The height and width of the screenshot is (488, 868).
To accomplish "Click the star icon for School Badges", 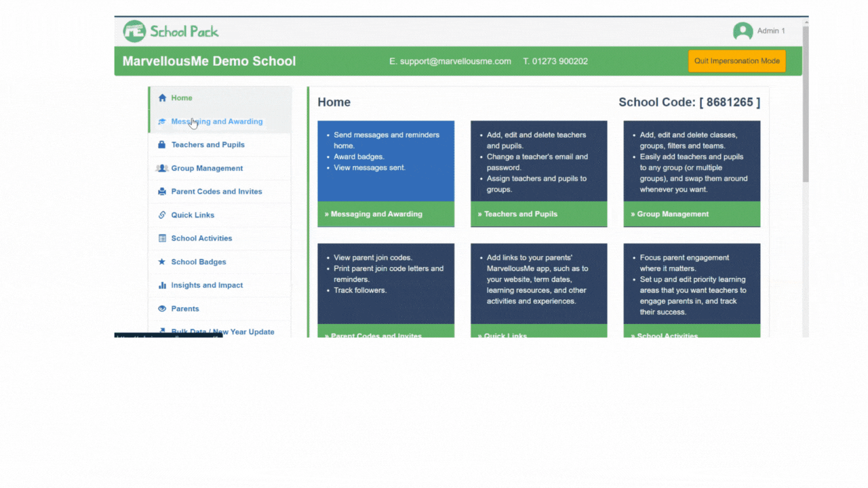I will [162, 262].
